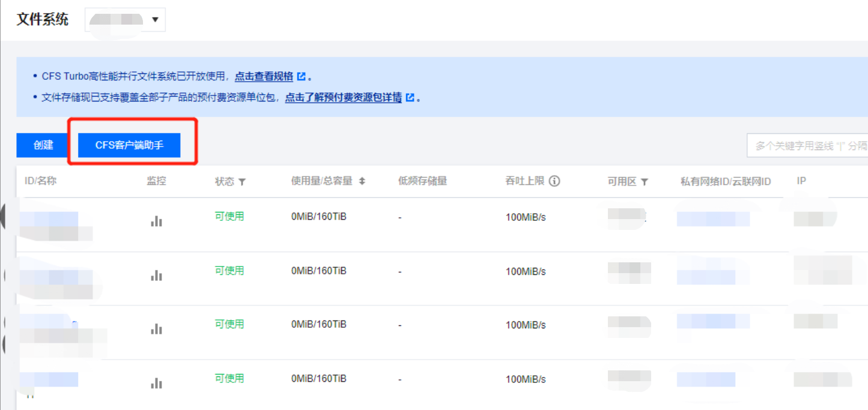Viewport: 868px width, 410px height.
Task: Click the external link icon after 点击查看规格
Action: pos(302,76)
